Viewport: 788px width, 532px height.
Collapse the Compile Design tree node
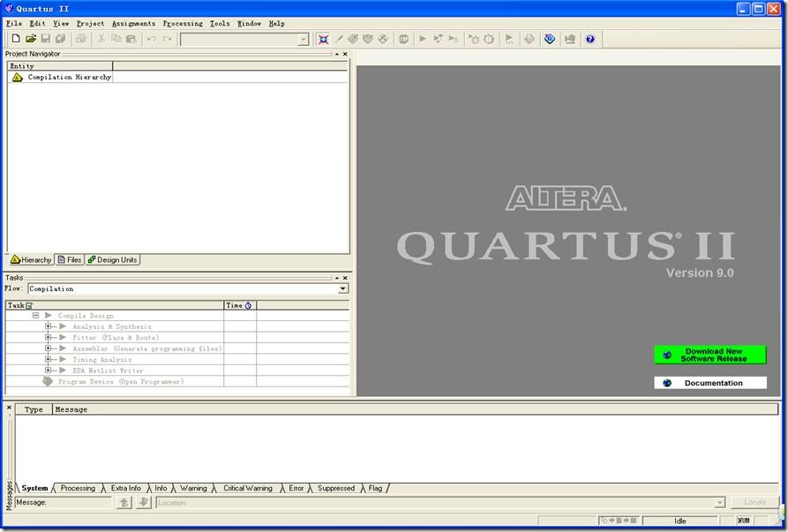36,316
